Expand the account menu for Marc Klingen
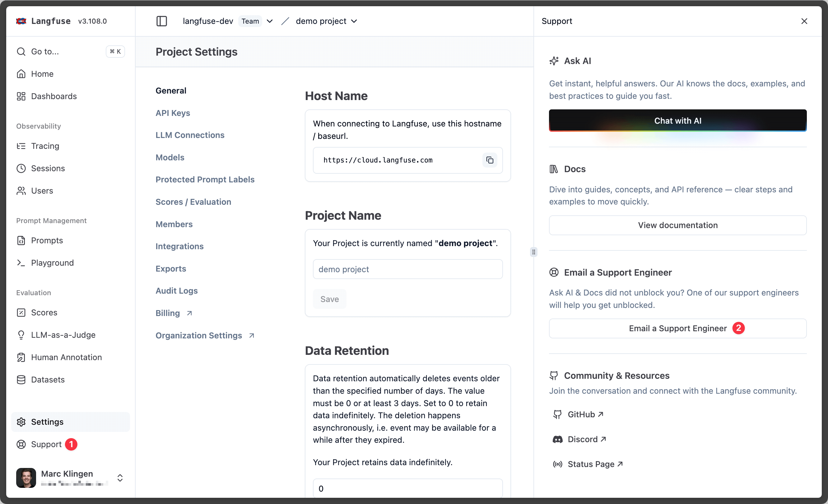828x504 pixels. (120, 478)
